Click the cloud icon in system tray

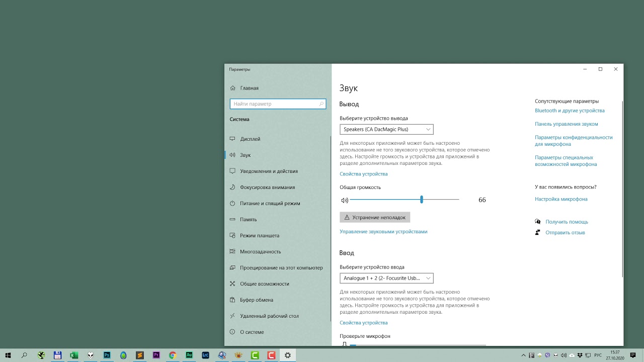click(x=572, y=355)
